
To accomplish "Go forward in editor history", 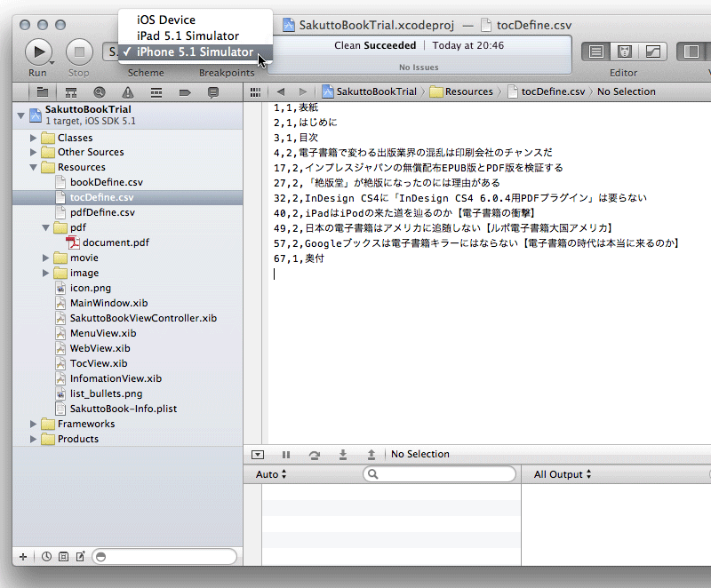I will [303, 92].
